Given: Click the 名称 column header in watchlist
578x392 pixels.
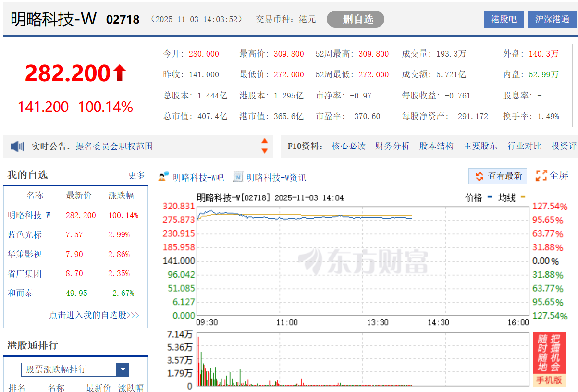Looking at the screenshot, I should coord(35,196).
